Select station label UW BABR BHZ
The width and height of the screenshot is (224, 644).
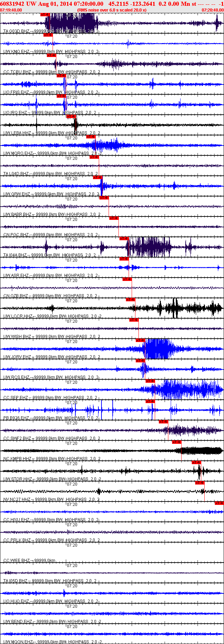coord(17,214)
